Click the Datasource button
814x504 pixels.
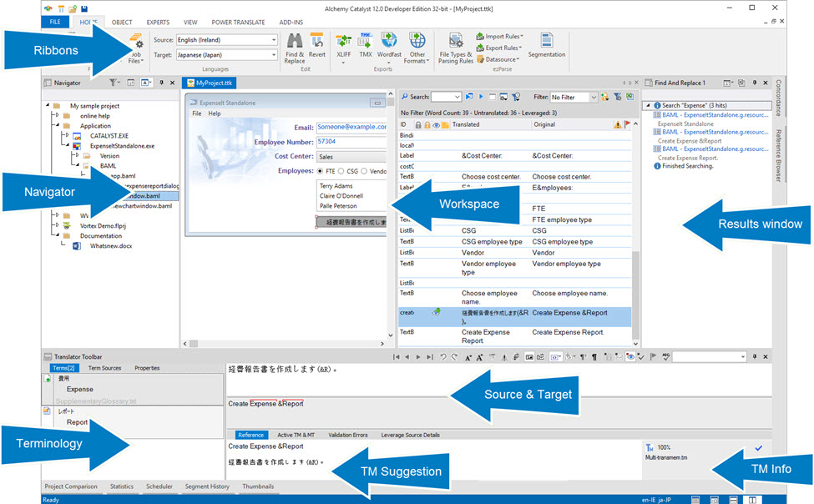tap(498, 59)
